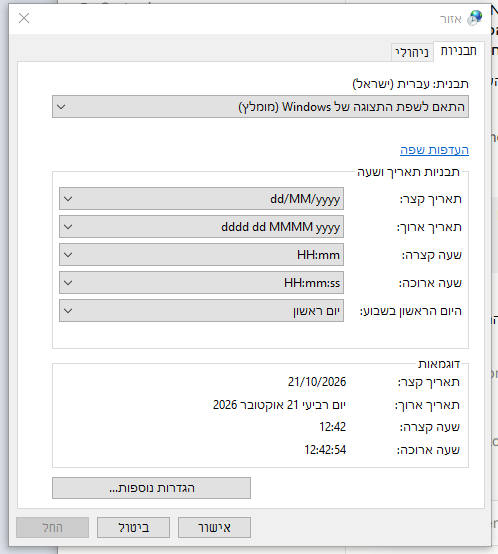Click the שעה ארוכה: label in formats group

[430, 283]
